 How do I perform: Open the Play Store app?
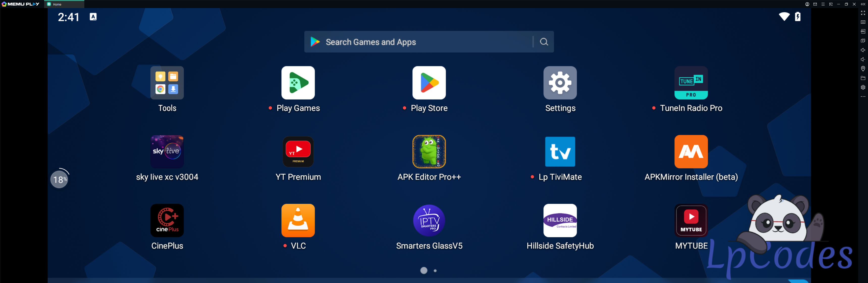click(x=429, y=83)
